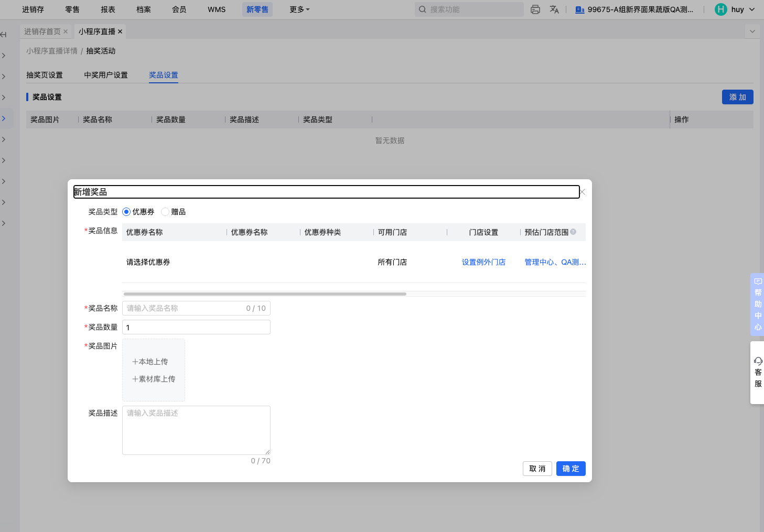The image size is (764, 532).
Task: Select the 赠品 radio button
Action: click(165, 212)
